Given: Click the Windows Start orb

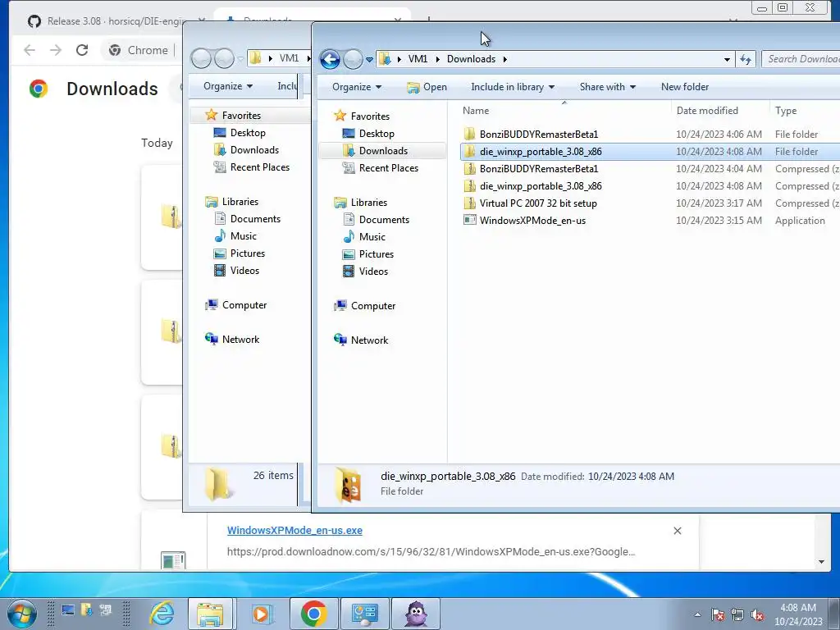Looking at the screenshot, I should coord(21,613).
